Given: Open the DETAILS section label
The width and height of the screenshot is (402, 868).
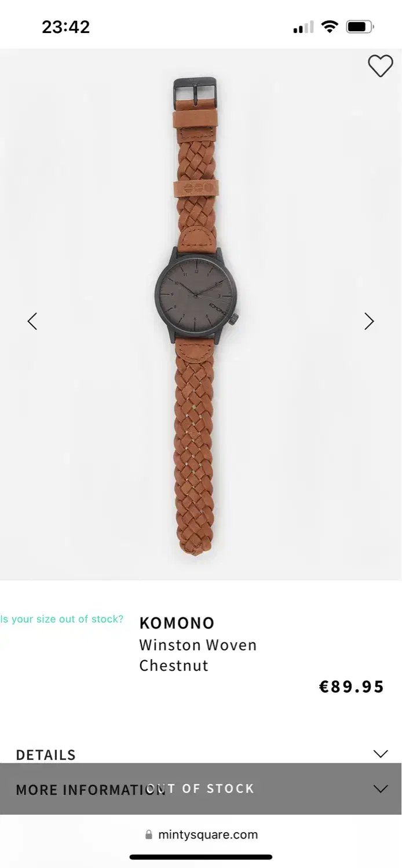Looking at the screenshot, I should pos(46,755).
